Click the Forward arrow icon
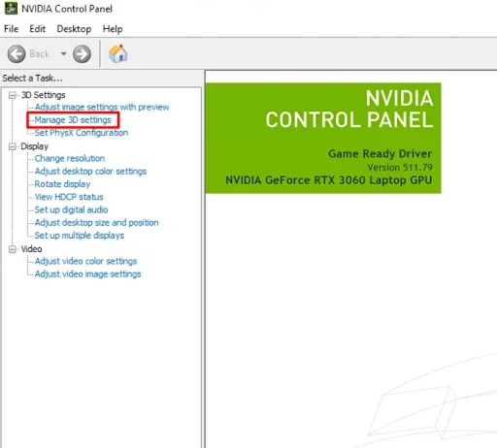 pos(82,53)
